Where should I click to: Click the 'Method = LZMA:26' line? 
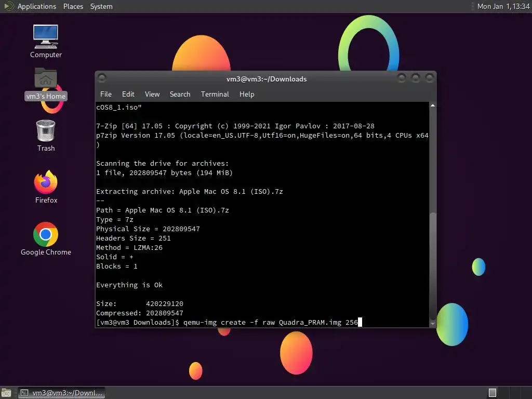129,248
